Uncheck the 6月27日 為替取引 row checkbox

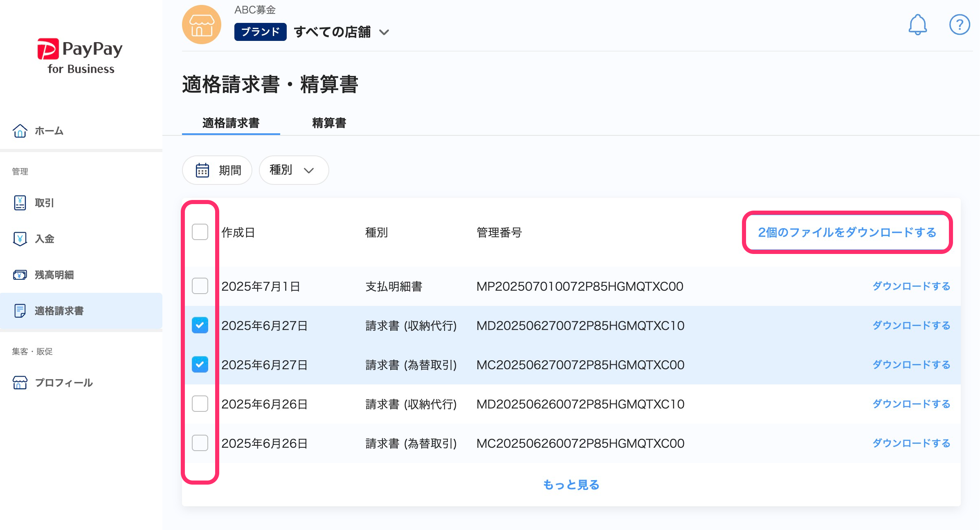pos(200,364)
